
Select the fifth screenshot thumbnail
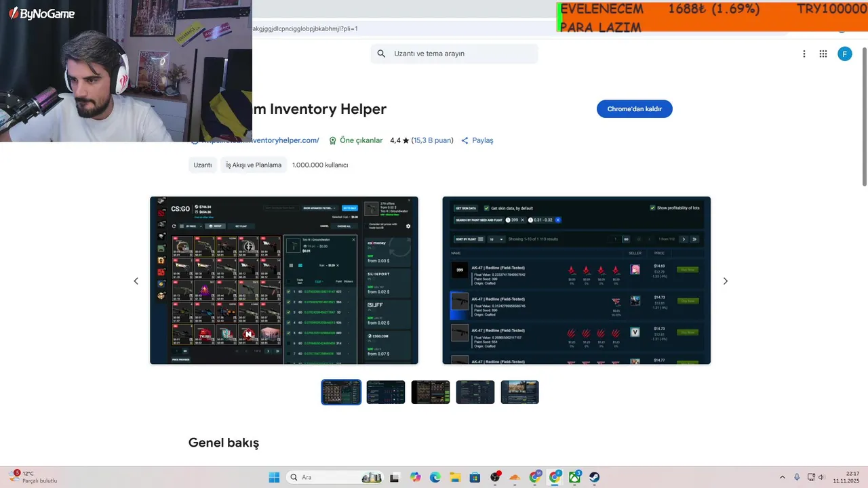[520, 392]
